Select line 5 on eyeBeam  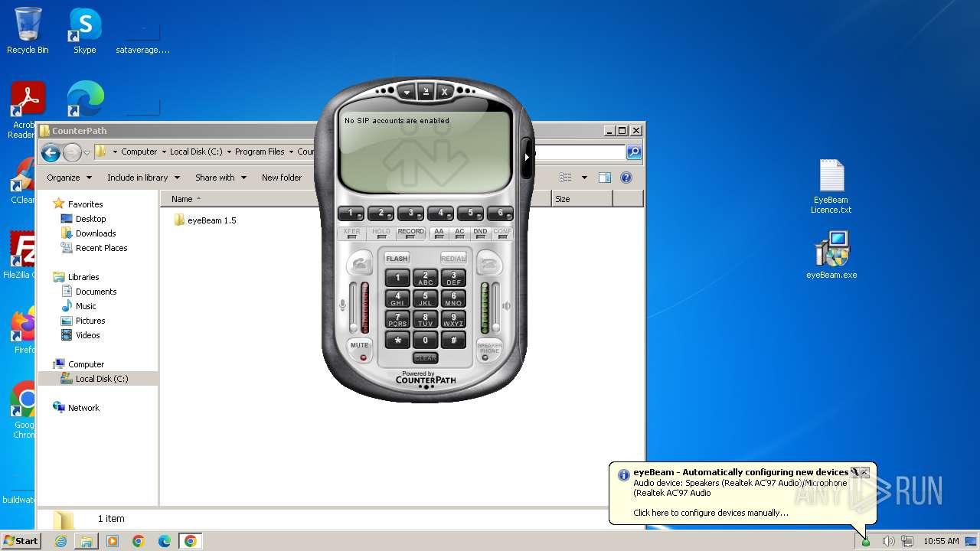(x=470, y=214)
